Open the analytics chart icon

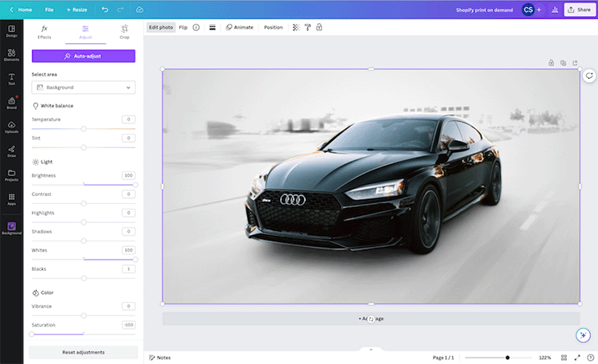(x=555, y=10)
